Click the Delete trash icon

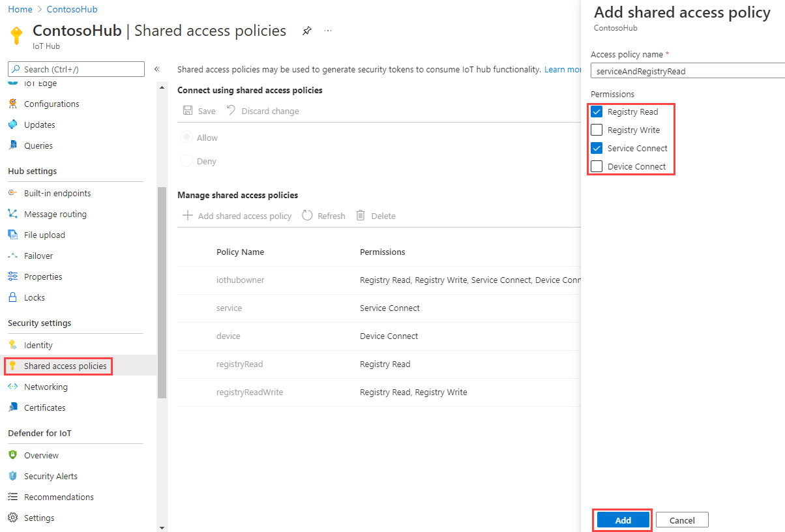coord(361,216)
